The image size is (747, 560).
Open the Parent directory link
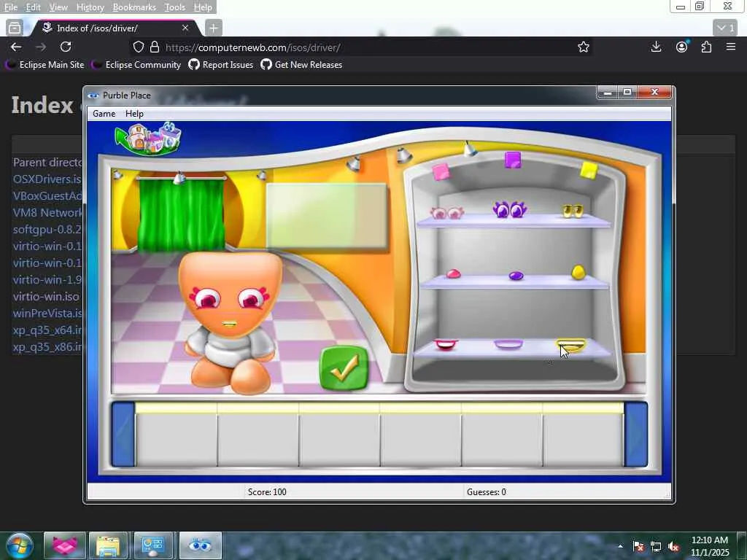coord(47,162)
